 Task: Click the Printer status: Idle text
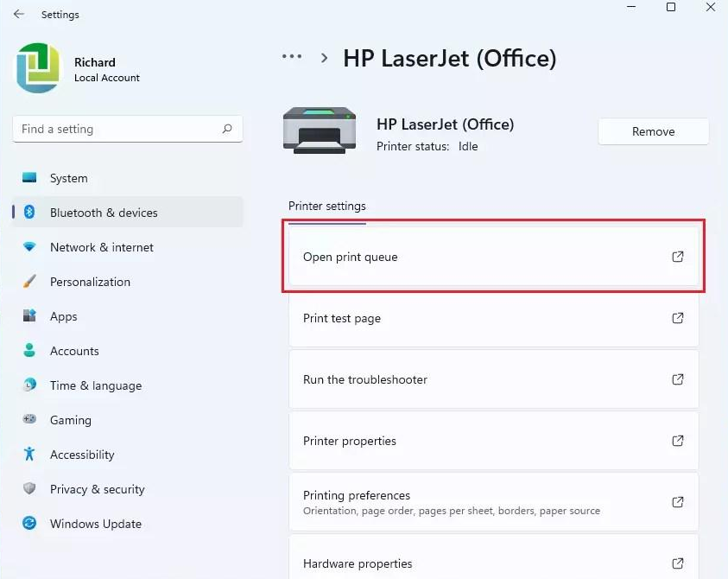427,146
